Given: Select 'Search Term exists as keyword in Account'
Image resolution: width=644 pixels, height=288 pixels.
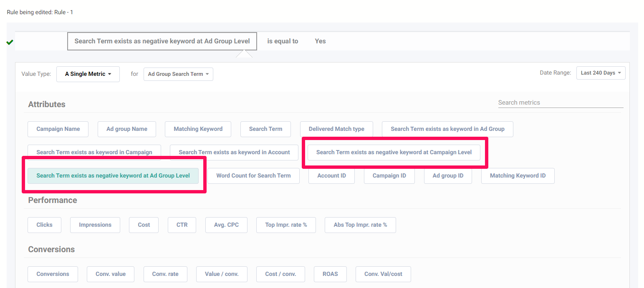Looking at the screenshot, I should point(234,153).
